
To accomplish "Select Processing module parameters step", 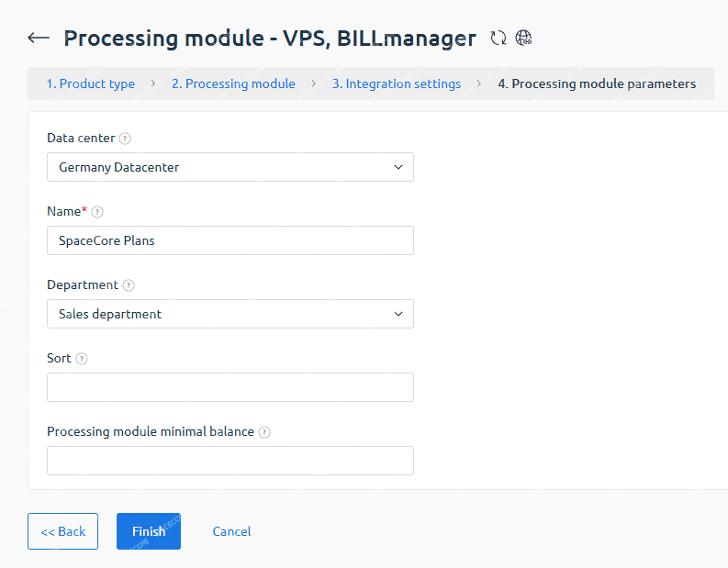I will point(597,84).
